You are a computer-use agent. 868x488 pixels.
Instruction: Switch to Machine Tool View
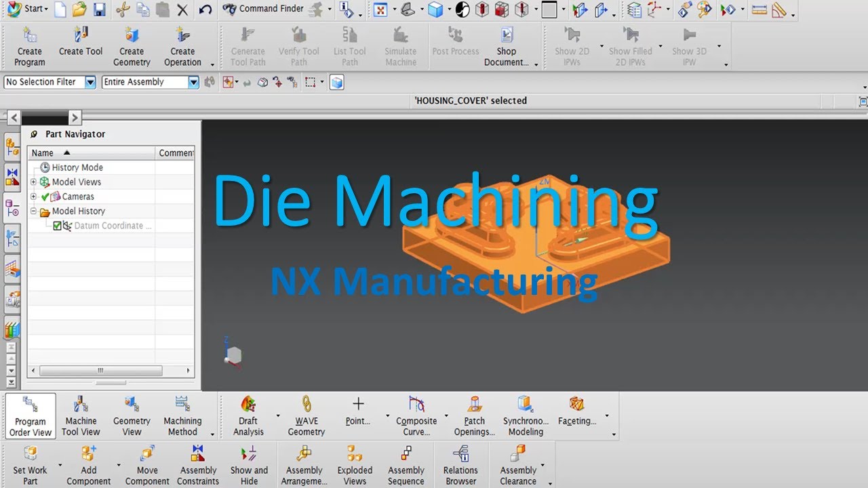81,416
